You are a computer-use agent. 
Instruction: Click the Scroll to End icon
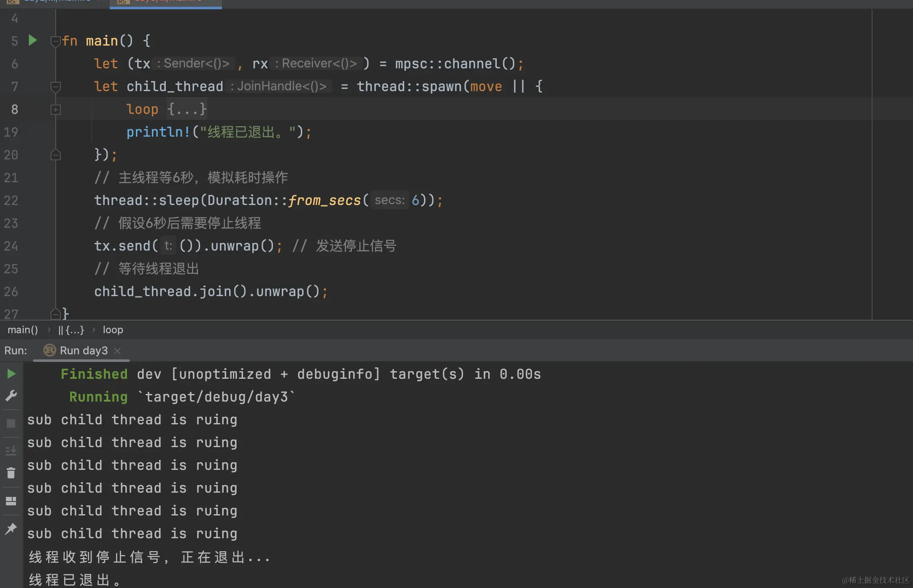11,451
